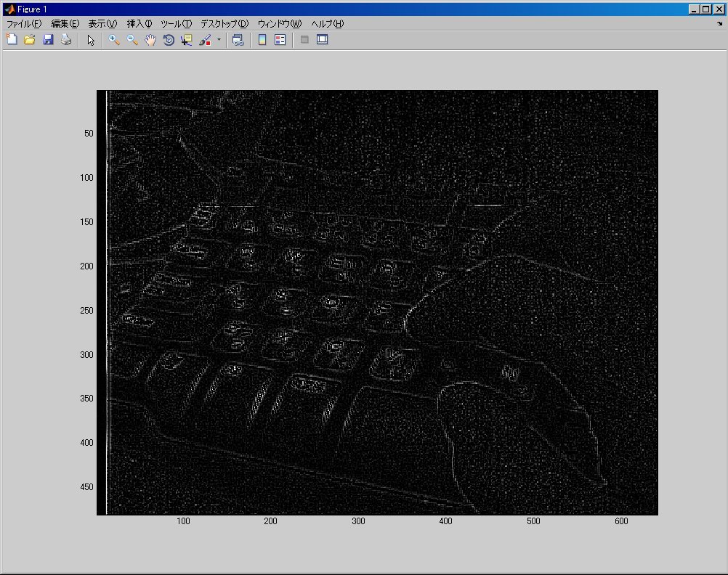This screenshot has height=575, width=728.
Task: Open the ツール(T) menu
Action: [176, 24]
